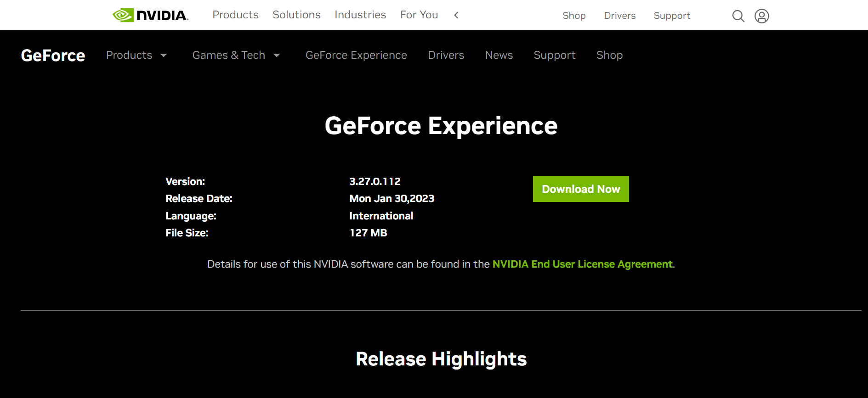Screen dimensions: 868x398
Task: Click the file size value 127 MB
Action: click(x=368, y=233)
